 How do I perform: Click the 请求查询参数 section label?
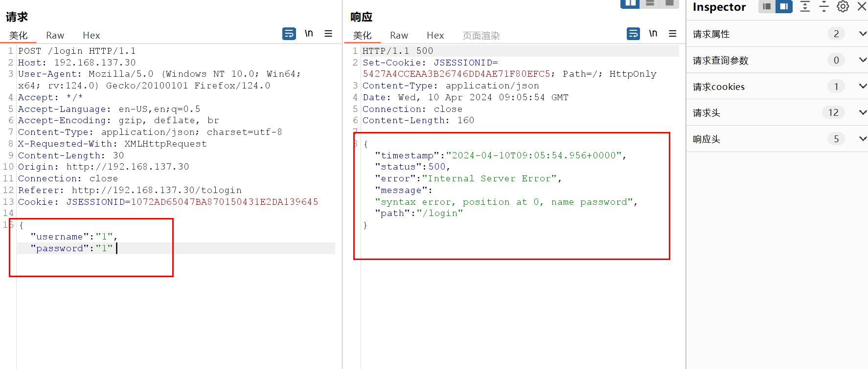point(721,61)
